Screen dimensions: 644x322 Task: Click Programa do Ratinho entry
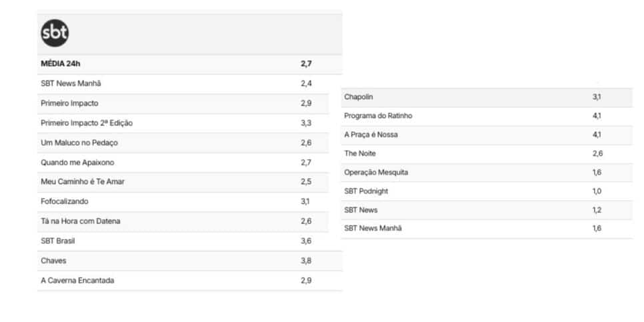(x=487, y=116)
